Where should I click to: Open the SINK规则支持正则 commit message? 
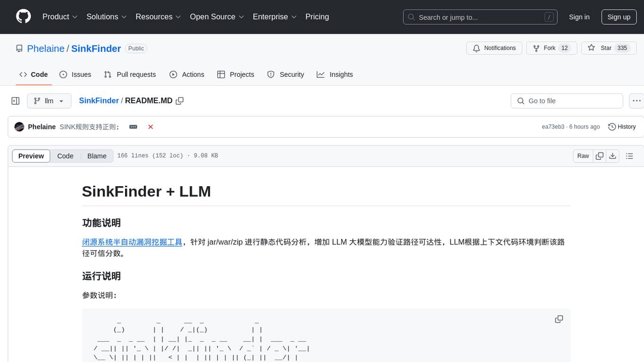tap(89, 127)
